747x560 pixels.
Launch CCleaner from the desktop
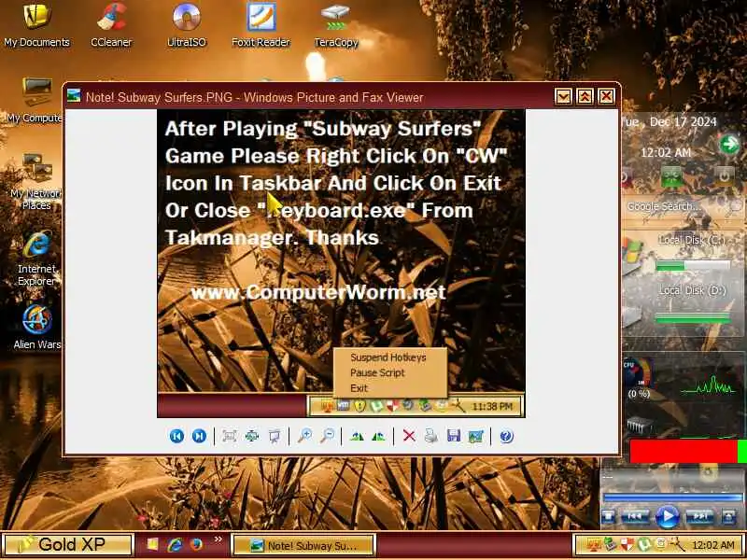[x=111, y=25]
